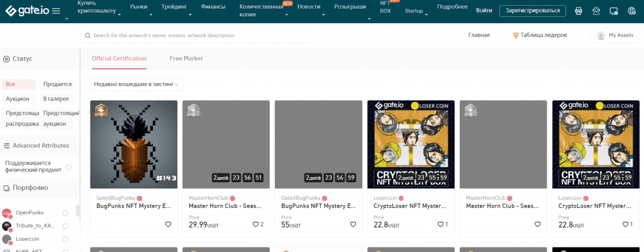
Task: Click the left sidebar scrollbar
Action: tap(78, 211)
